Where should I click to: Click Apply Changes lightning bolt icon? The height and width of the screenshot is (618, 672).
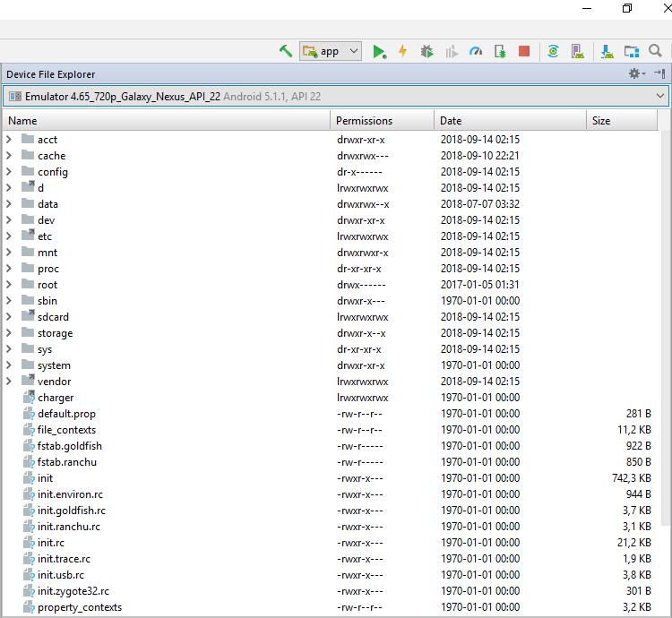coord(402,51)
